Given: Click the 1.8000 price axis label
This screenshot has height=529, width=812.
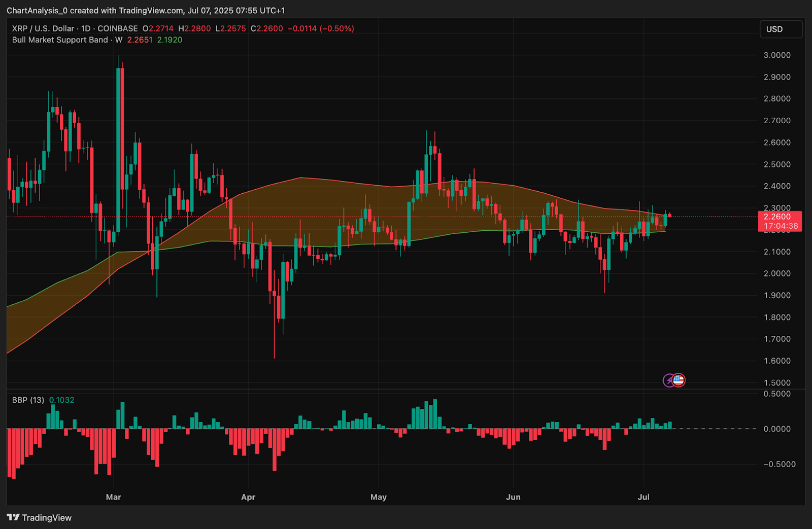Looking at the screenshot, I should 777,317.
